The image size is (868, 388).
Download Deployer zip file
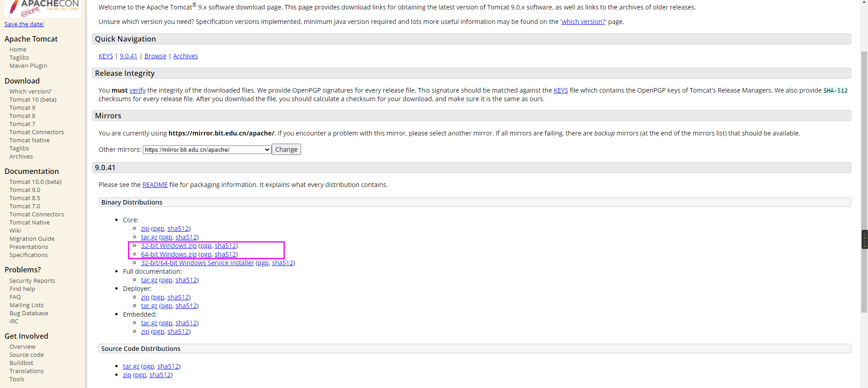coord(145,297)
